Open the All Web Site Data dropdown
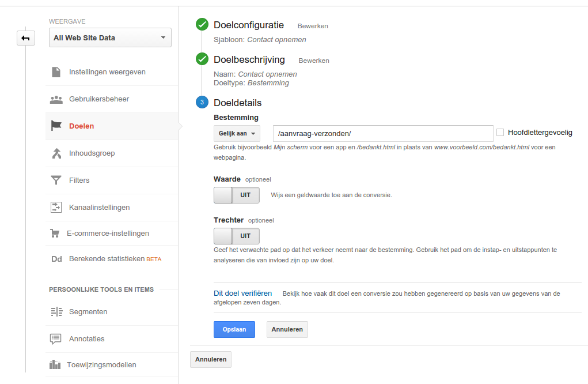The height and width of the screenshot is (384, 588). 110,37
